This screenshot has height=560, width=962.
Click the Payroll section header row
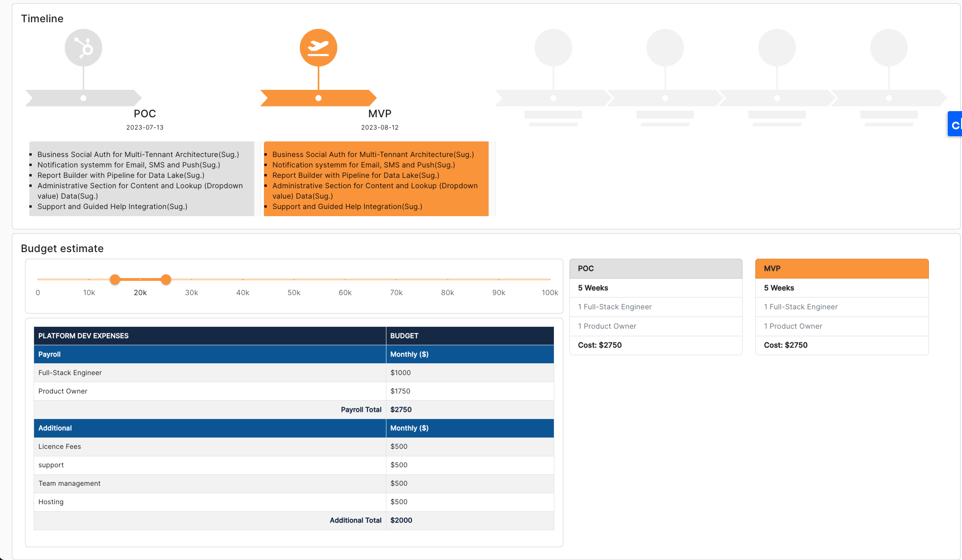(x=210, y=354)
